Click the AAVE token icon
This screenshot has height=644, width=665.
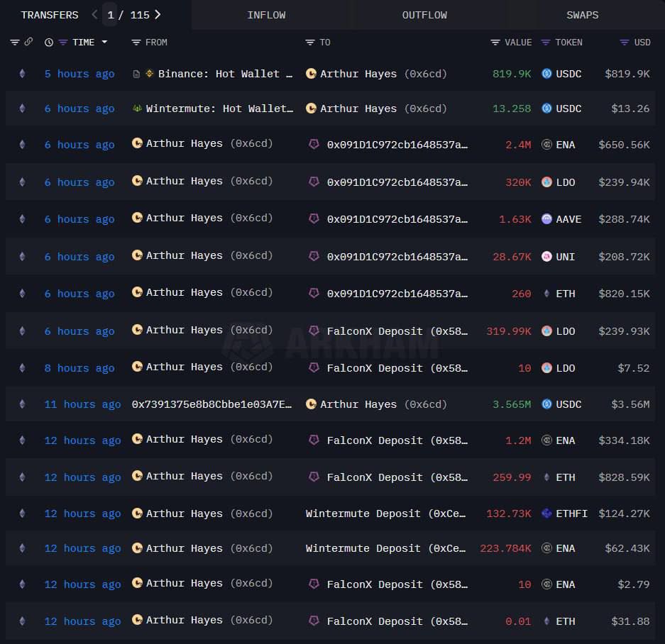coord(546,219)
